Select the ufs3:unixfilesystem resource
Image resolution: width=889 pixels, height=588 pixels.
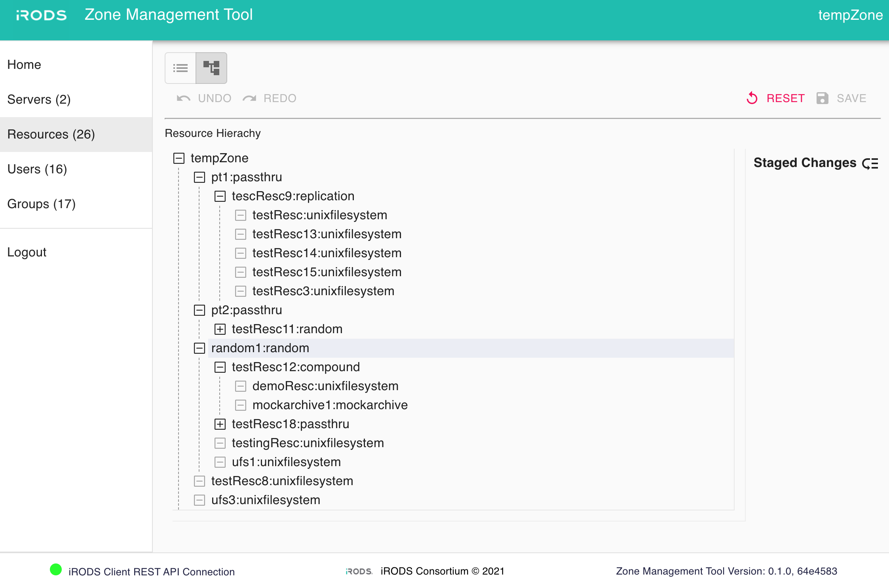pyautogui.click(x=266, y=500)
